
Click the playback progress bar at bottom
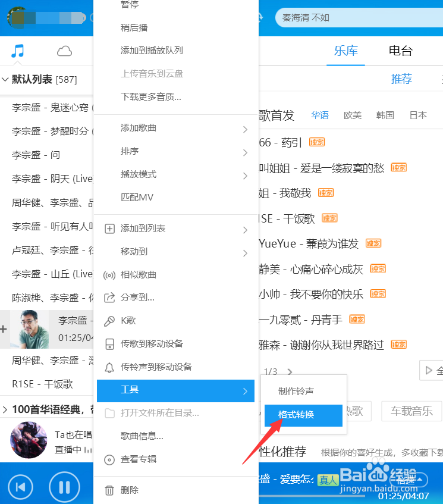click(x=312, y=496)
